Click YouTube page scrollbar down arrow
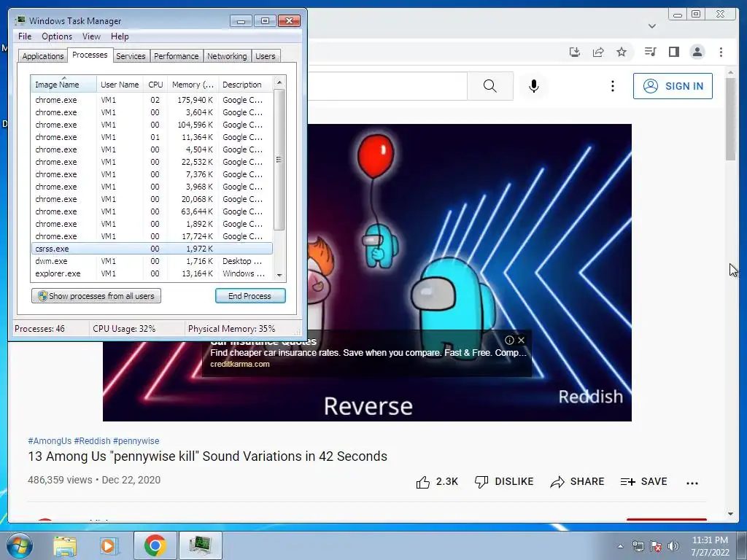 pos(730,514)
